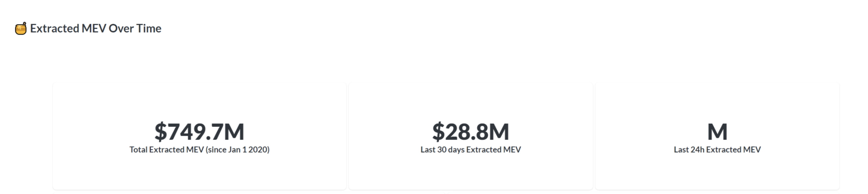
Task: Click the 28.8 digits in middle card
Action: (467, 132)
